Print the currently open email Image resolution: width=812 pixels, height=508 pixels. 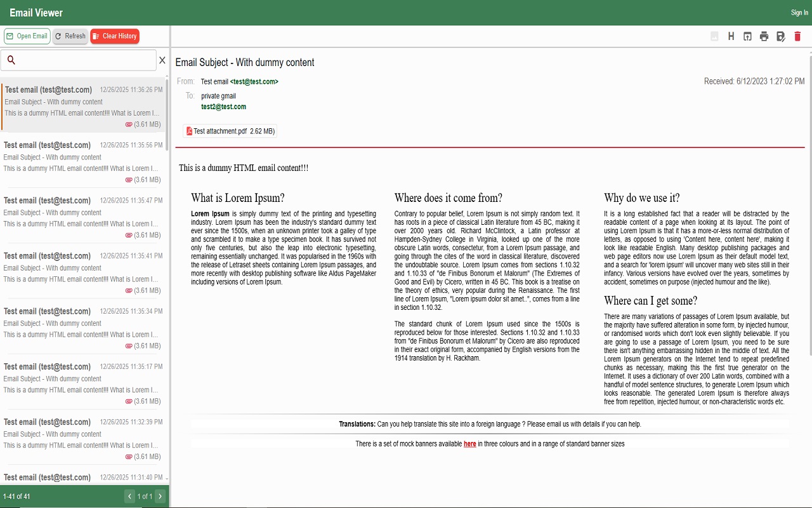pyautogui.click(x=764, y=36)
